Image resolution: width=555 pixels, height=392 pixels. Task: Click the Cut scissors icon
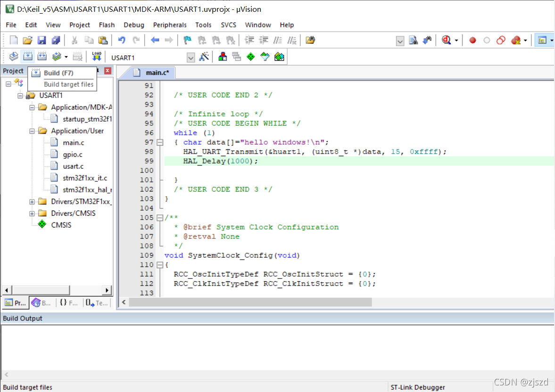pyautogui.click(x=75, y=40)
